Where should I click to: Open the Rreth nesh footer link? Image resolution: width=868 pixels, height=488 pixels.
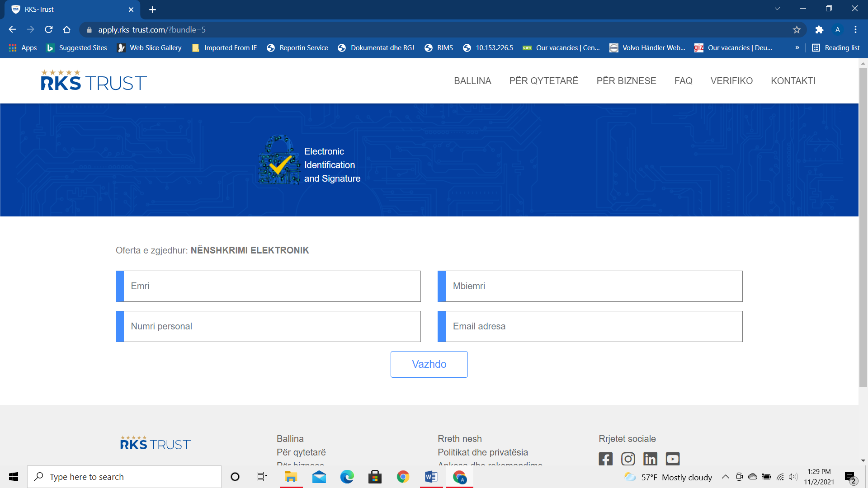point(459,439)
